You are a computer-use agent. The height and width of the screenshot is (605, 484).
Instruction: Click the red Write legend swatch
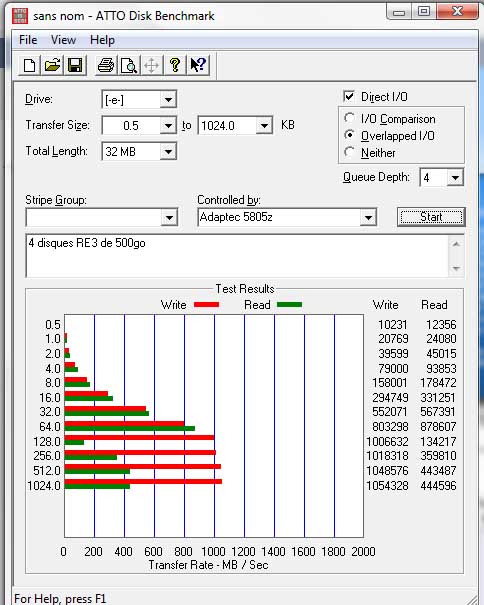pyautogui.click(x=206, y=305)
